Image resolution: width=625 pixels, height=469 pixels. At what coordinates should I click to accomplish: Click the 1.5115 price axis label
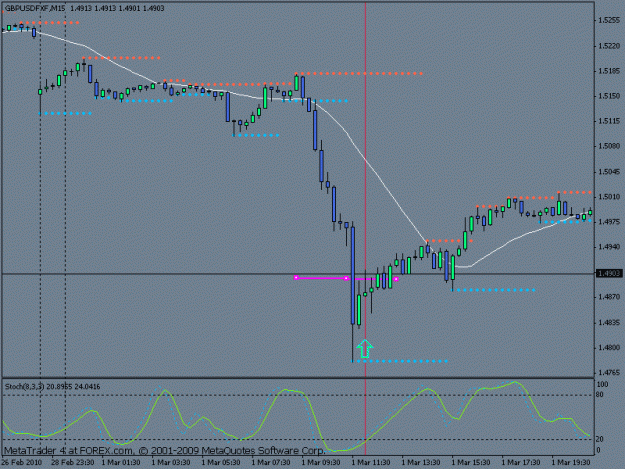click(x=609, y=121)
